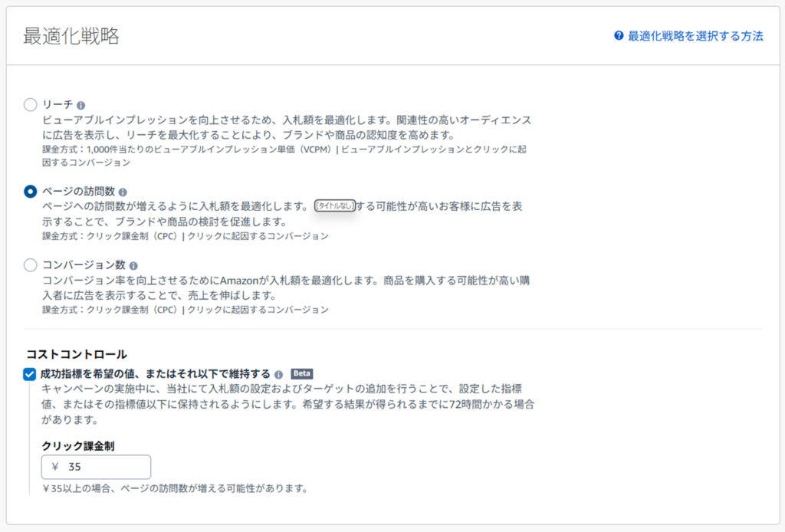This screenshot has width=785, height=532.
Task: Click the コンバージョン数 label text
Action: coord(84,265)
